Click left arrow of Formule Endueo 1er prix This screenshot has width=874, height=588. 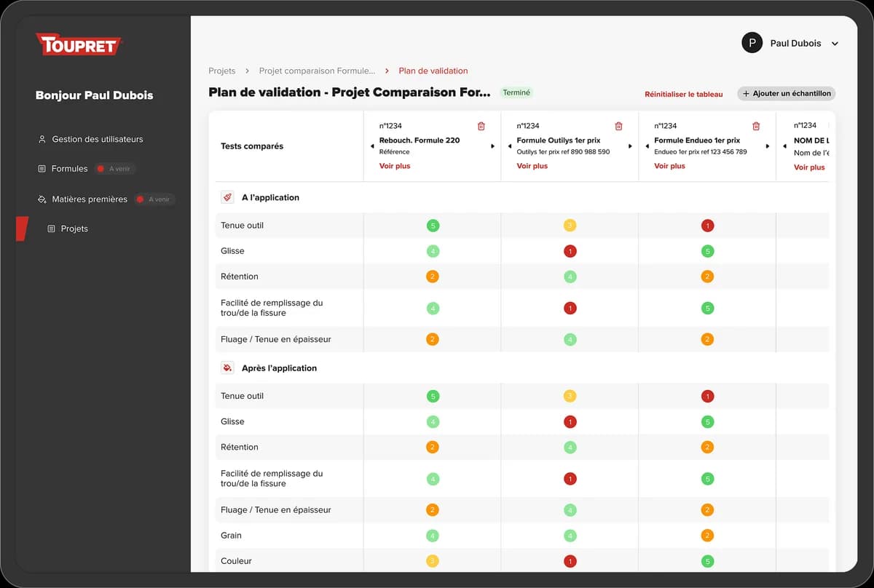pos(647,146)
